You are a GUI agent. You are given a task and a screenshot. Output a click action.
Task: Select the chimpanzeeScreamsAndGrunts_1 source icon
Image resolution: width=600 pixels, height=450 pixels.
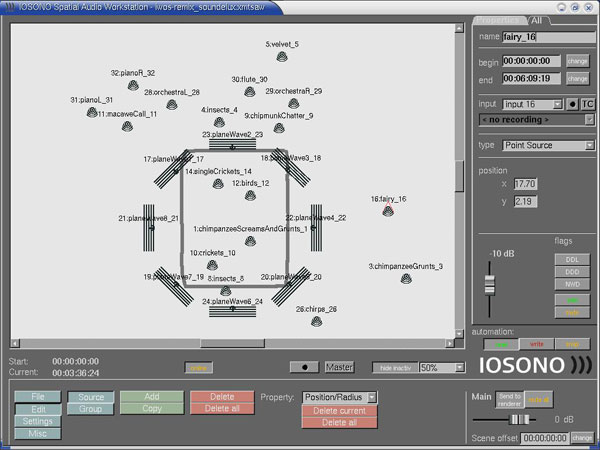(250, 241)
